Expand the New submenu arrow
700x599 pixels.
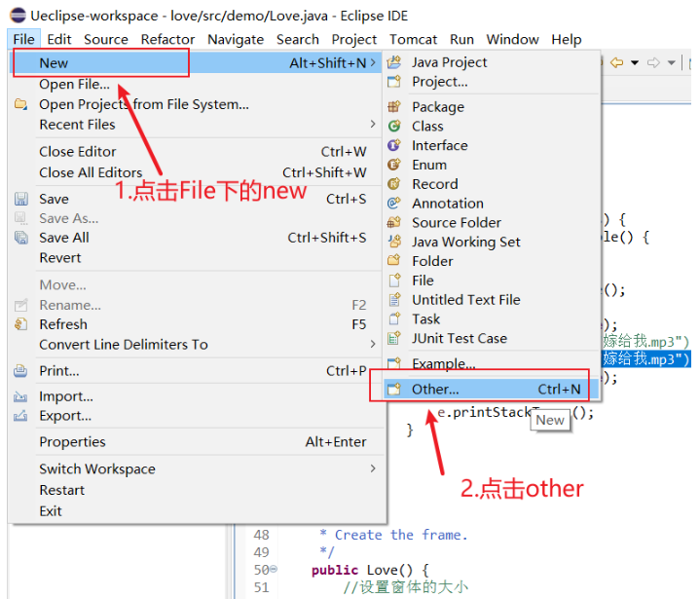pos(373,62)
